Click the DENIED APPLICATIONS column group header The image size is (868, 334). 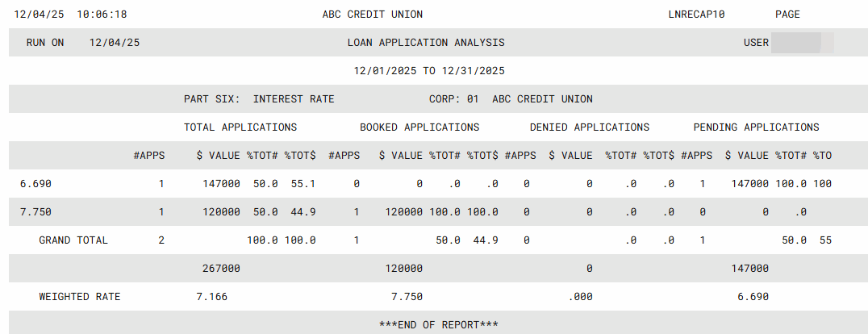tap(589, 127)
